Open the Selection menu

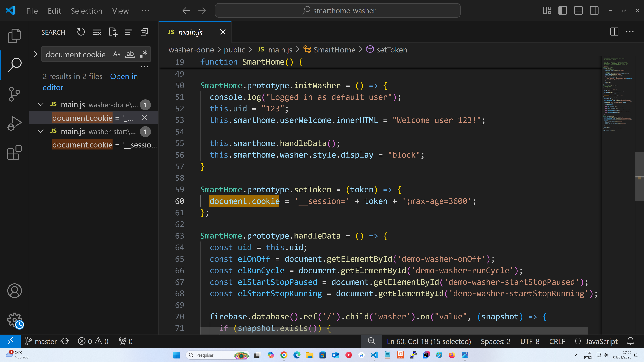(x=86, y=11)
